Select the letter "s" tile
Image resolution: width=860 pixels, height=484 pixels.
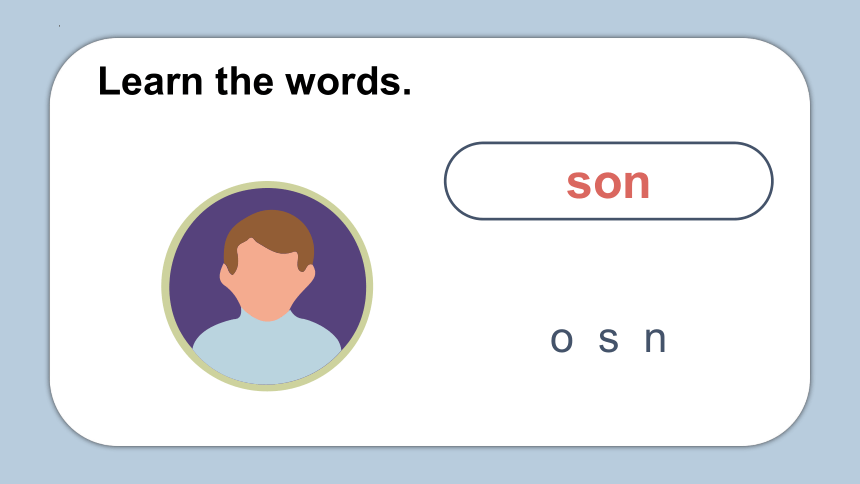[608, 340]
